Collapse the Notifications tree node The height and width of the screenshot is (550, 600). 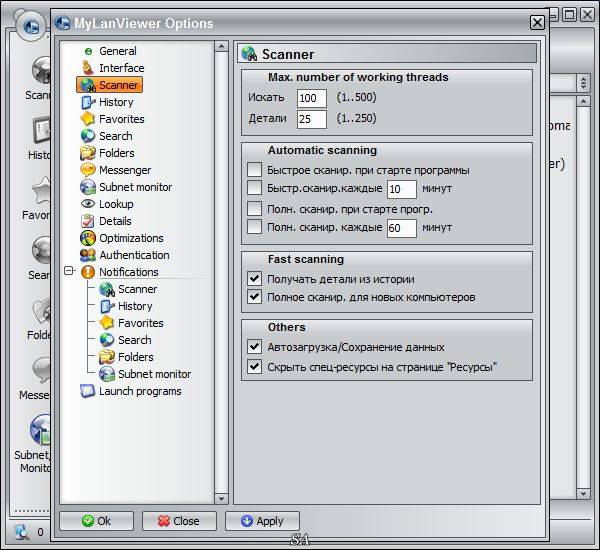68,272
